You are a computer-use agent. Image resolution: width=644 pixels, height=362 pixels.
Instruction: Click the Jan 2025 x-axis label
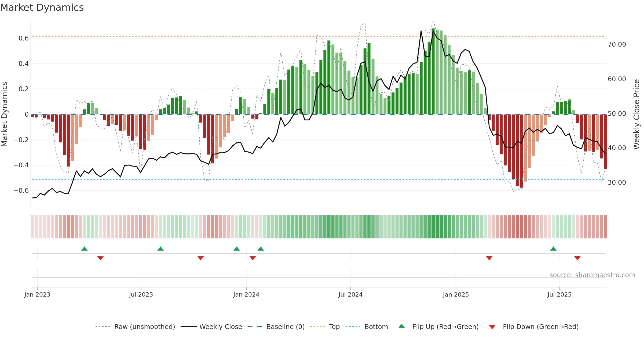pos(456,295)
